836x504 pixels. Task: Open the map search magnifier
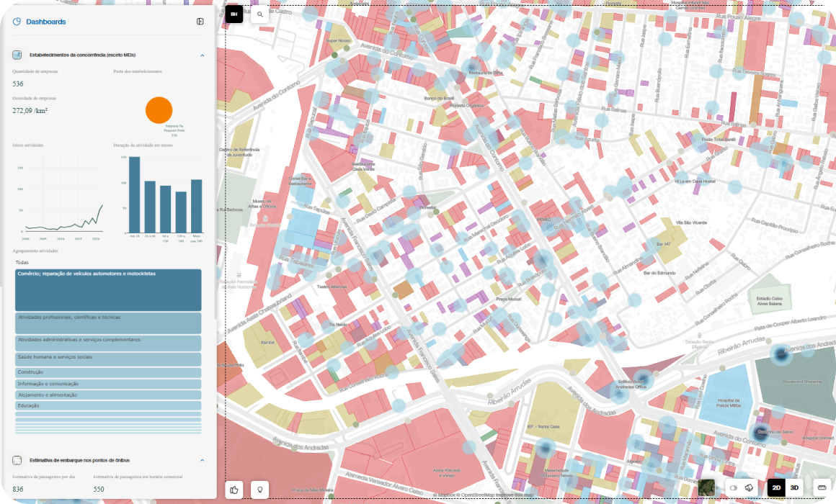pos(259,14)
